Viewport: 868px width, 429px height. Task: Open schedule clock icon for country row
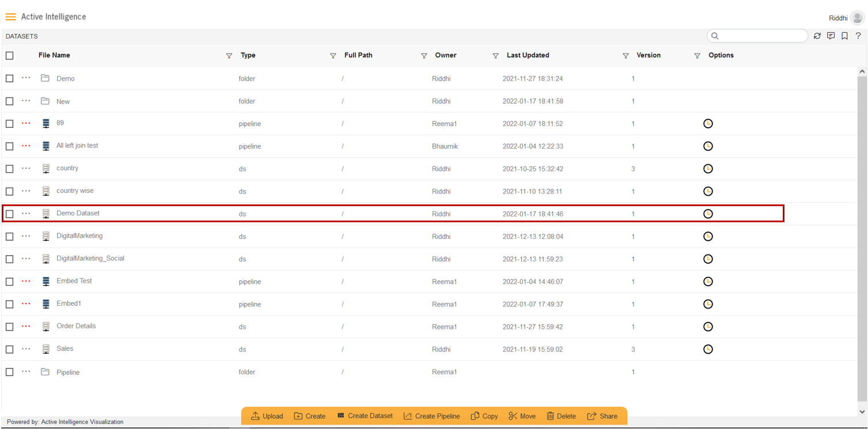(x=708, y=169)
